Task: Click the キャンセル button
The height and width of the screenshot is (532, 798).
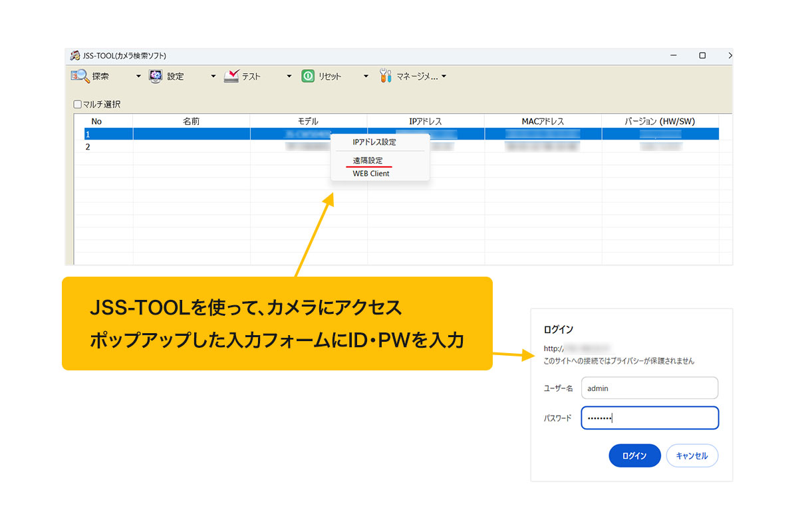Action: coord(692,456)
